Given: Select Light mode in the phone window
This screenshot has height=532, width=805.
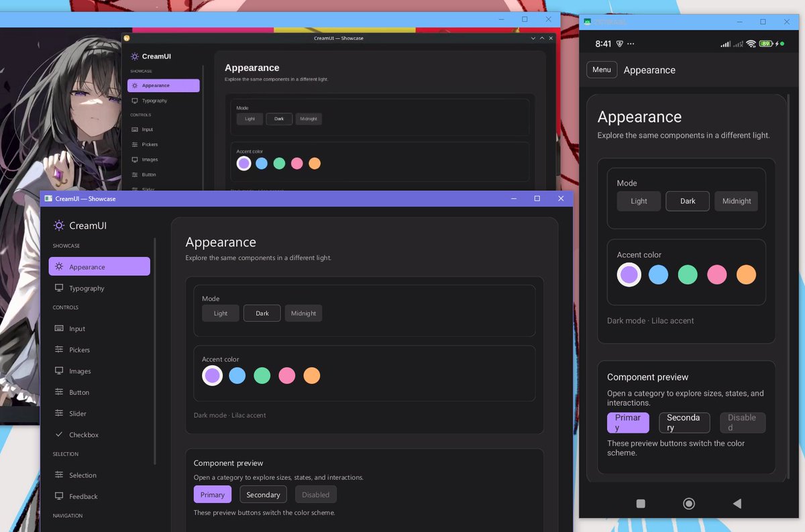Looking at the screenshot, I should point(639,201).
